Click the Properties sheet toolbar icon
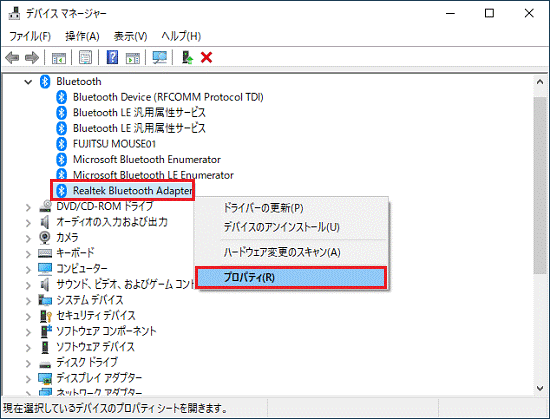550x419 pixels. click(x=85, y=58)
